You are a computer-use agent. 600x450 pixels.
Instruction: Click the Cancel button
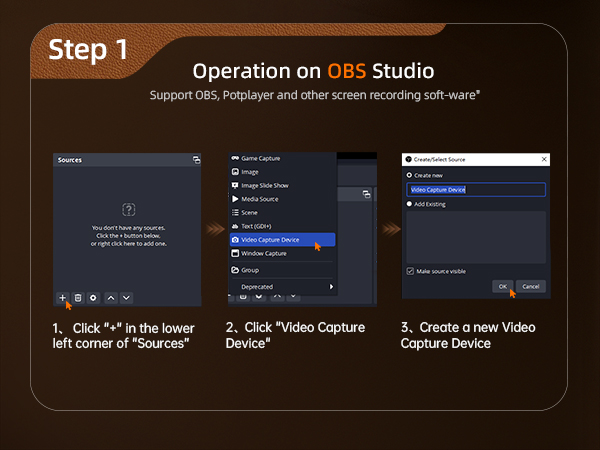(x=530, y=286)
